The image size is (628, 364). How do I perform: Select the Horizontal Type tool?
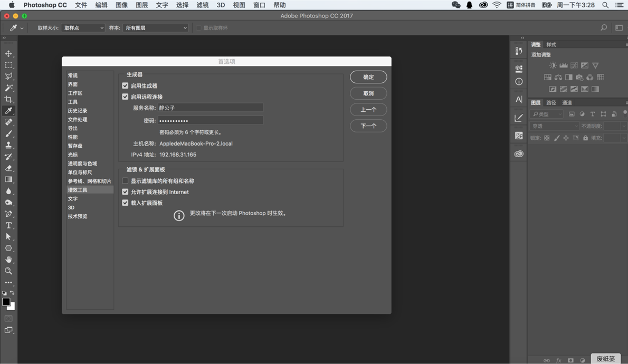pos(8,225)
